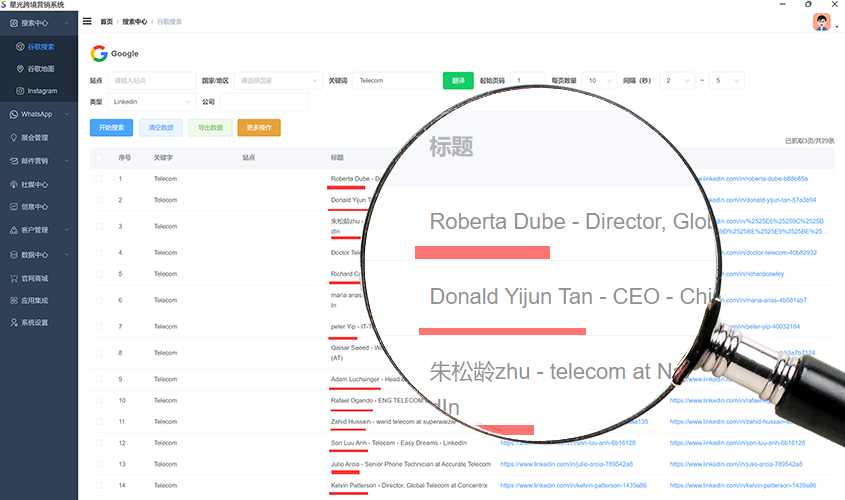Open 客户管理 sidebar icon
The height and width of the screenshot is (500, 845).
(x=14, y=230)
